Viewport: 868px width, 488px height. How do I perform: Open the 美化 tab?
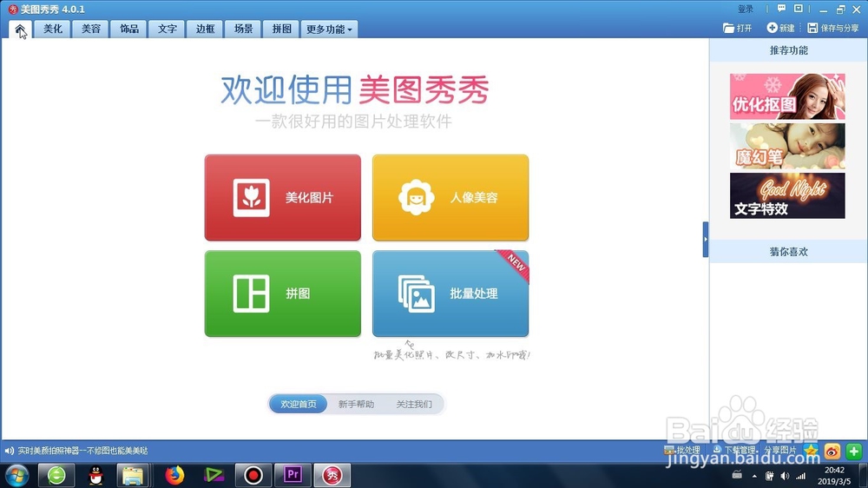tap(53, 29)
